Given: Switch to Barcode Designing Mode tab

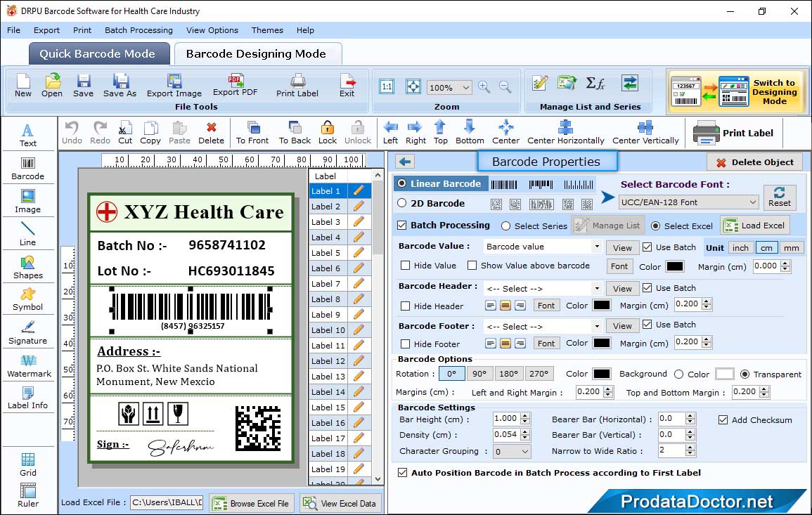Looking at the screenshot, I should pos(257,54).
